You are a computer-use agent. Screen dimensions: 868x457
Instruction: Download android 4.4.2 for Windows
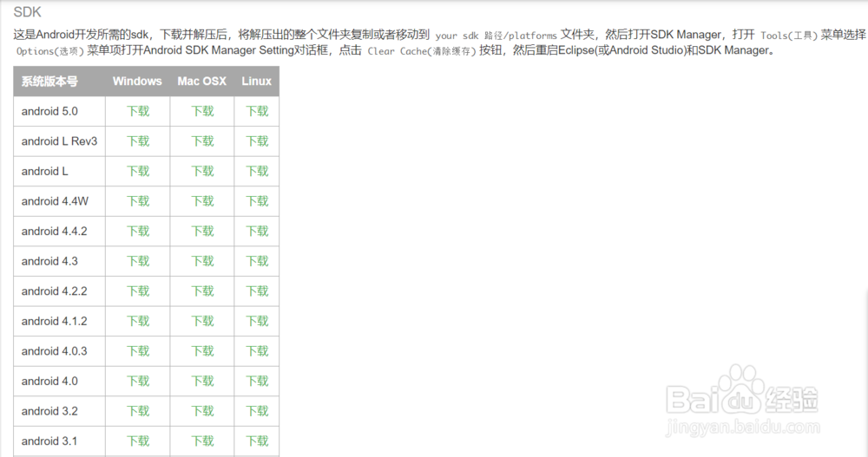138,231
